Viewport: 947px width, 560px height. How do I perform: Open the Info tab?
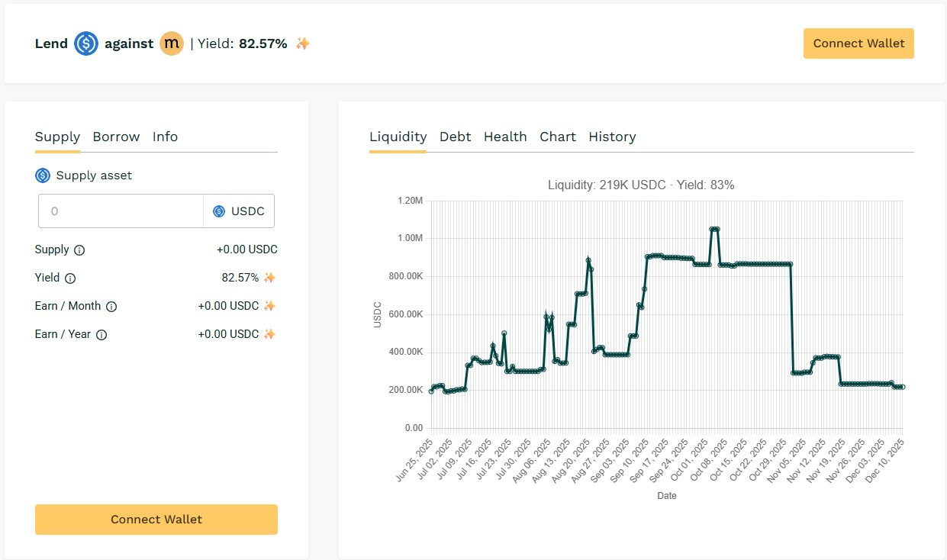point(165,137)
